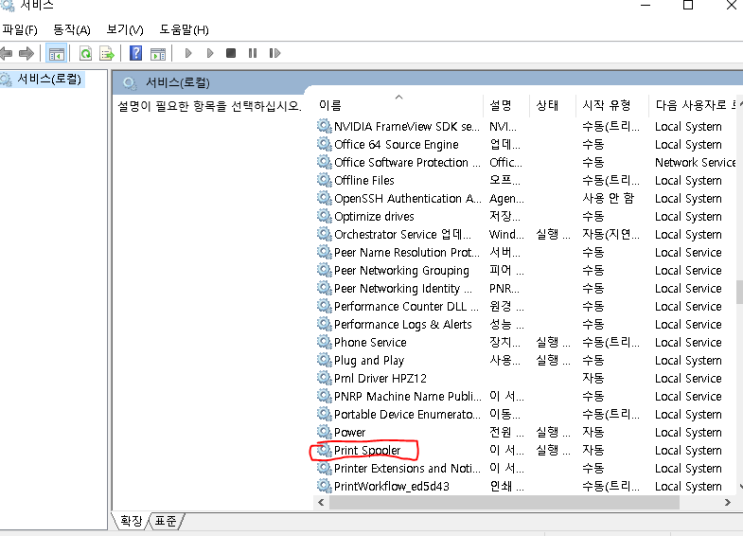This screenshot has height=536, width=743.
Task: Select Office Software Protection service row
Action: click(525, 163)
